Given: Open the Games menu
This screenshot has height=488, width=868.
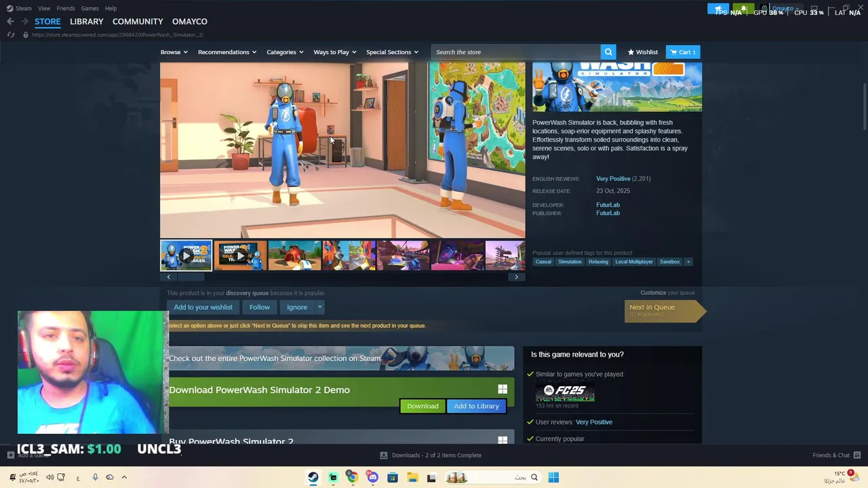Looking at the screenshot, I should click(90, 8).
